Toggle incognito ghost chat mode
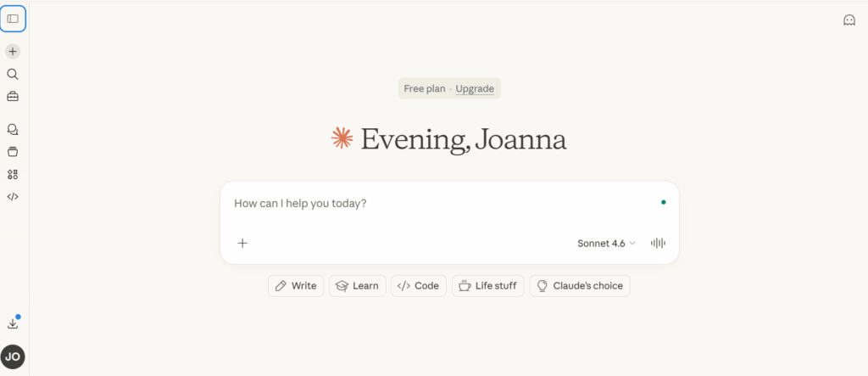Screen dimensions: 868x376 [849, 20]
